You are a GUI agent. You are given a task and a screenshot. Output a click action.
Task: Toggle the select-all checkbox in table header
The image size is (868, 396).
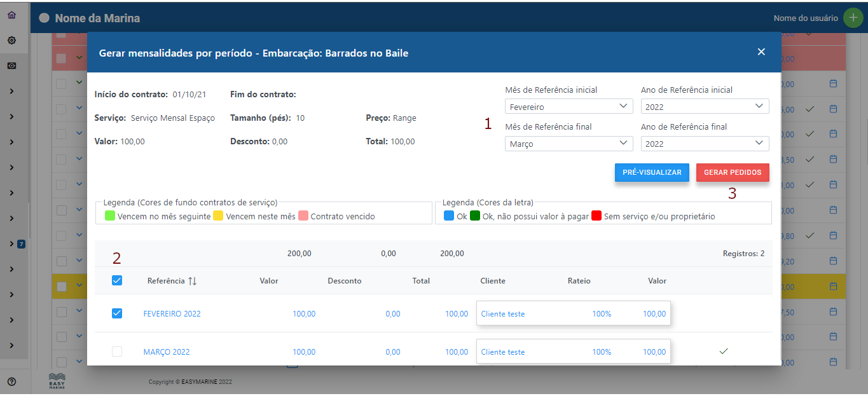[117, 280]
